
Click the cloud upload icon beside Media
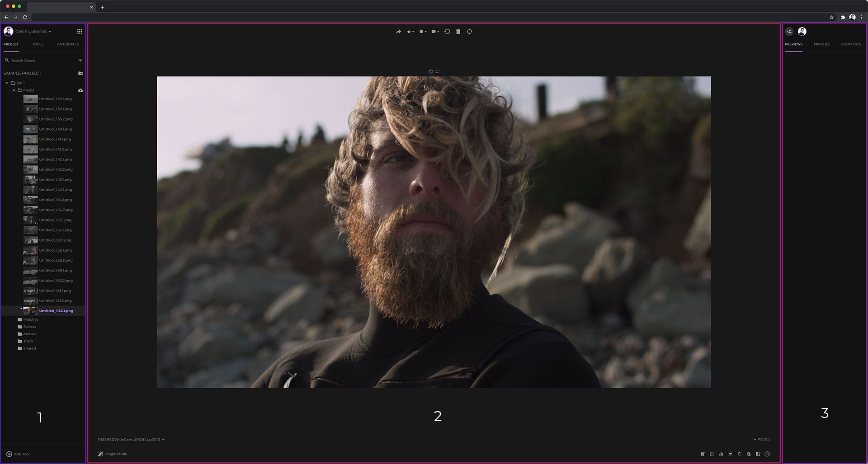coord(80,90)
